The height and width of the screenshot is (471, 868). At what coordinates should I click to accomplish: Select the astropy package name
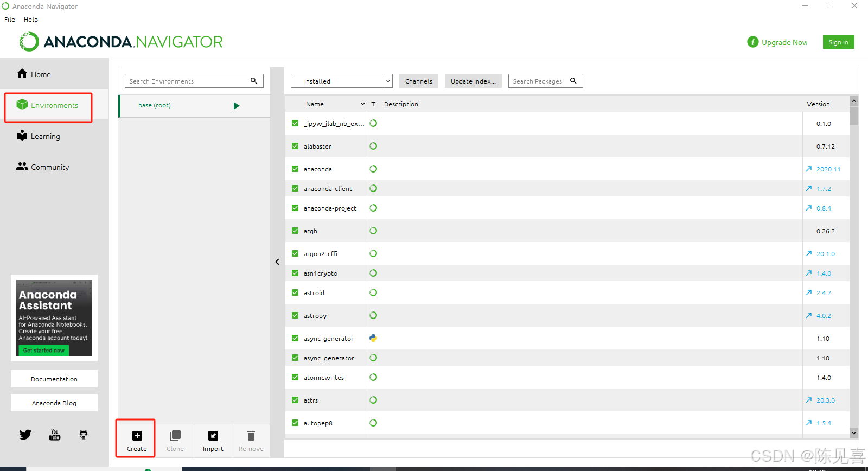click(315, 316)
